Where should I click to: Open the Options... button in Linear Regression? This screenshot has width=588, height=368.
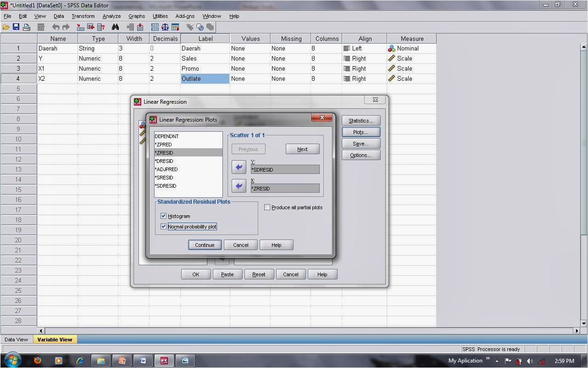click(361, 155)
